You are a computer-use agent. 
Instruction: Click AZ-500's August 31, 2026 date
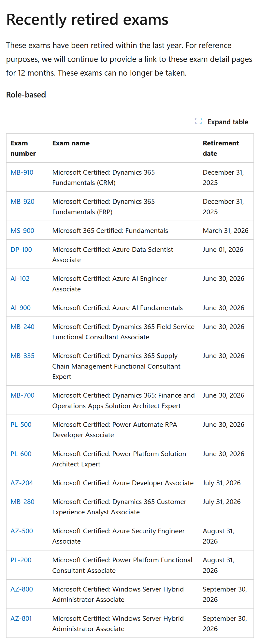point(218,536)
